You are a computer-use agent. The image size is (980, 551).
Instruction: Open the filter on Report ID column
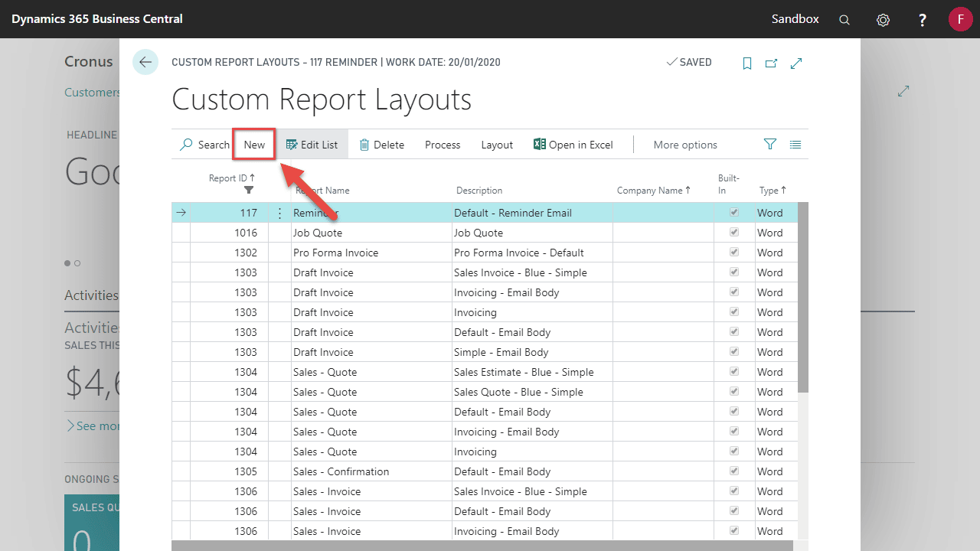coord(248,191)
